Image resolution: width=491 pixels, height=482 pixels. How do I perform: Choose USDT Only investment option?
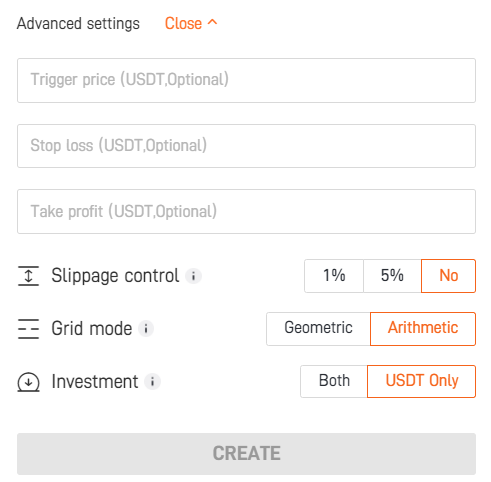[x=422, y=381]
